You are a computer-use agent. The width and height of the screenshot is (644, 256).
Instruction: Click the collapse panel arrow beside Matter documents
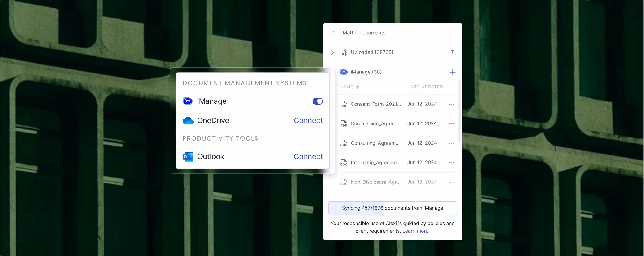coord(333,32)
